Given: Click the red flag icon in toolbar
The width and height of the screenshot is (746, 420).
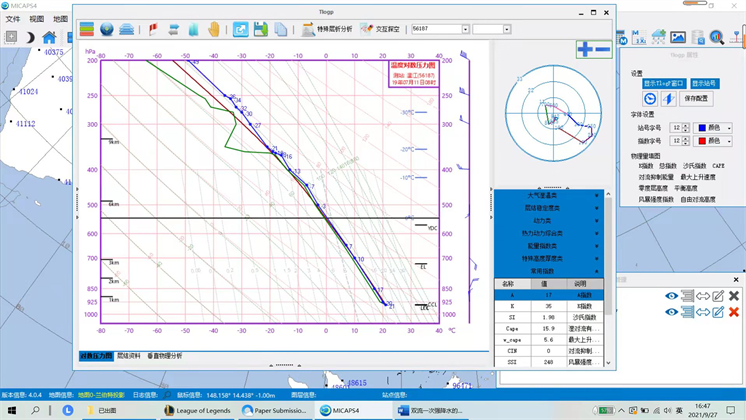Looking at the screenshot, I should click(153, 30).
